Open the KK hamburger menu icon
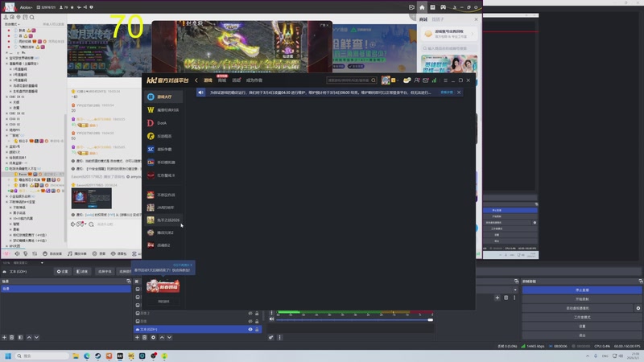The width and height of the screenshot is (644, 362). (x=446, y=80)
